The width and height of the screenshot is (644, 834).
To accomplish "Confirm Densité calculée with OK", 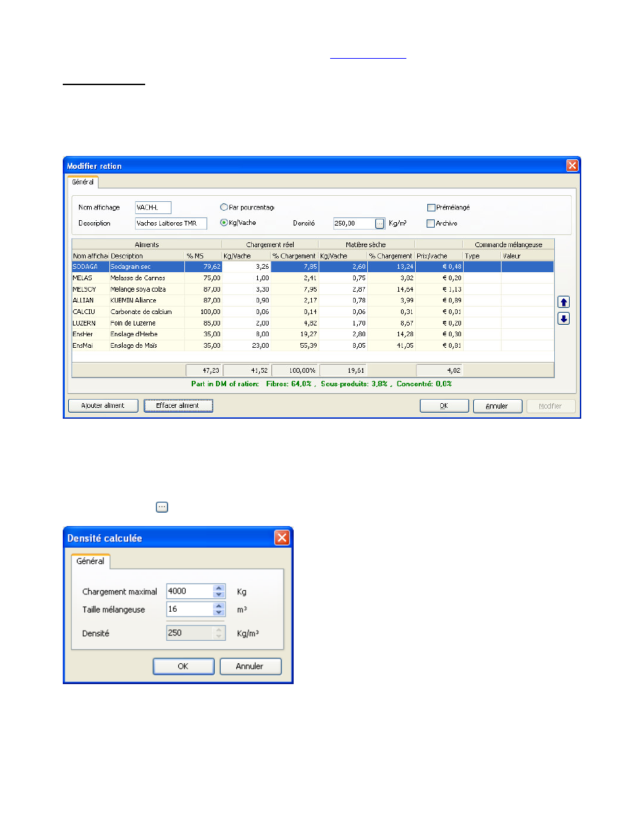I will pyautogui.click(x=184, y=667).
